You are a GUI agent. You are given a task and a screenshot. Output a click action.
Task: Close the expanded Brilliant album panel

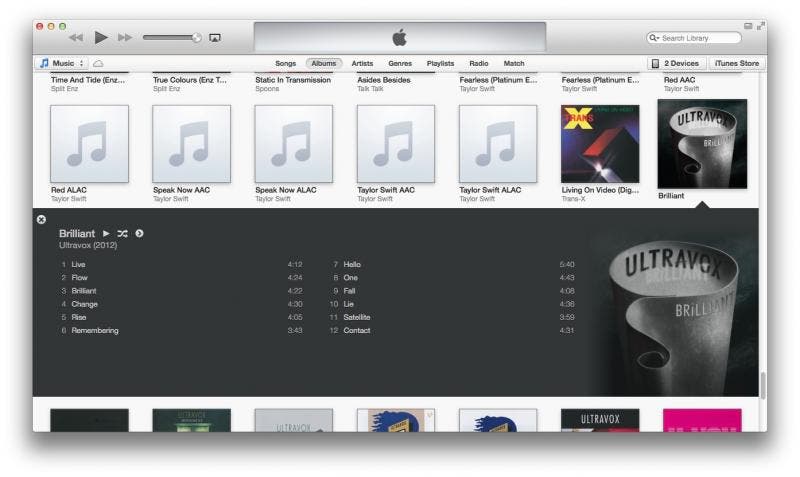point(41,219)
